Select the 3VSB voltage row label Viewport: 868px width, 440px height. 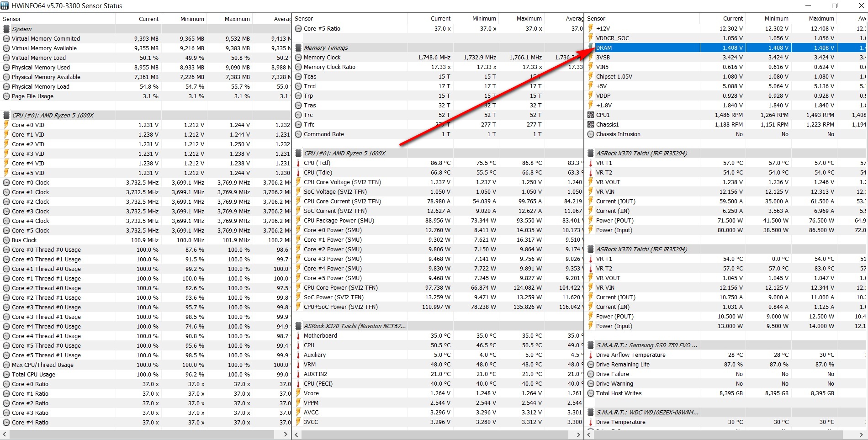click(603, 58)
